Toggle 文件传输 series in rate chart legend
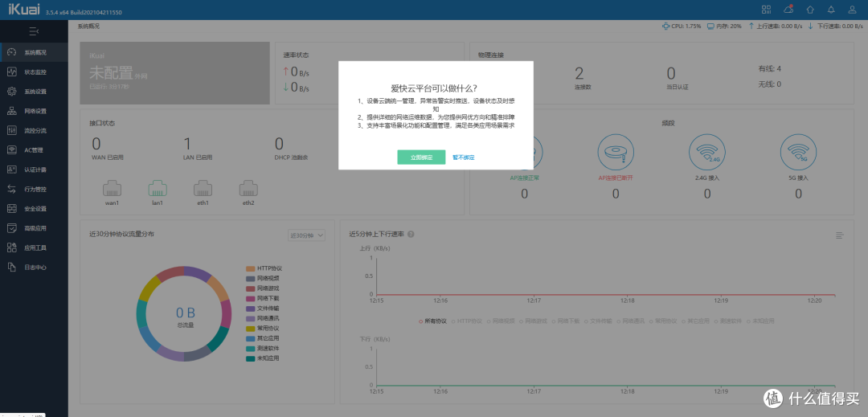Image resolution: width=868 pixels, height=417 pixels. point(599,321)
